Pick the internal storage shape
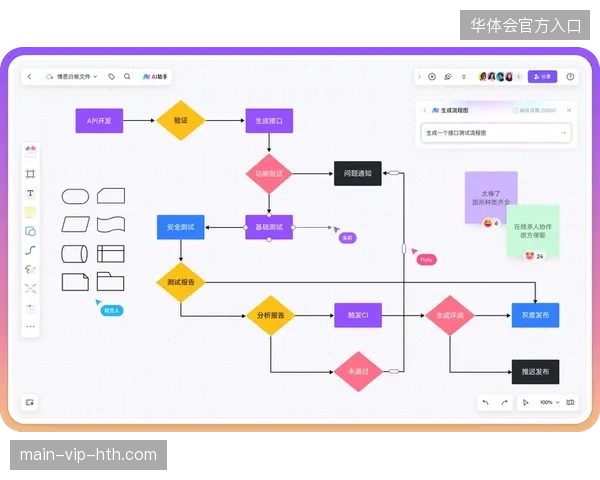Image resolution: width=600 pixels, height=480 pixels. (111, 254)
